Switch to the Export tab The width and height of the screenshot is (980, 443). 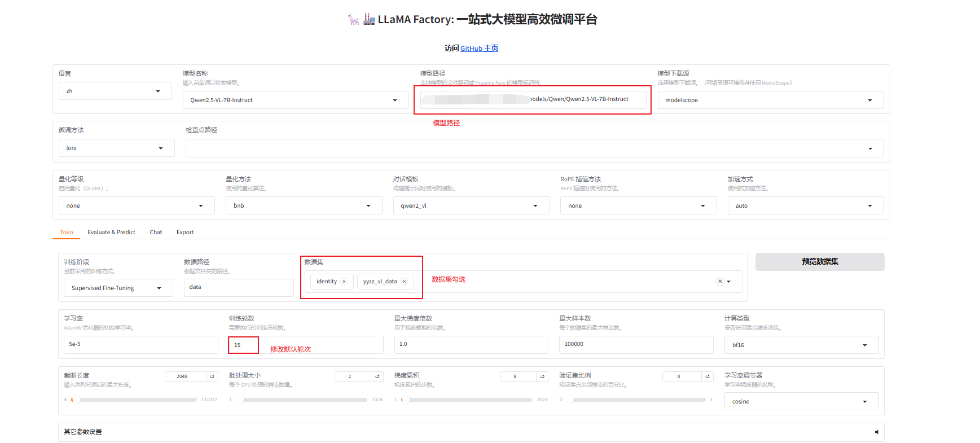click(185, 232)
